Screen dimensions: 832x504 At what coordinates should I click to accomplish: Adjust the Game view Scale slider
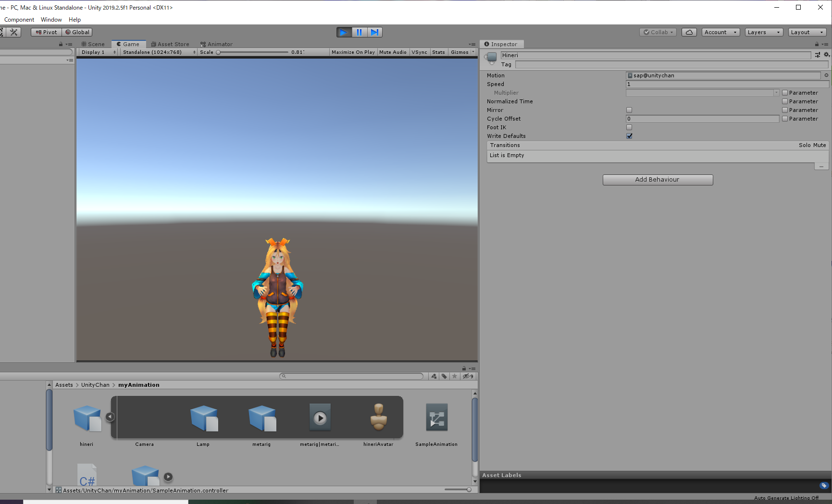(x=252, y=52)
